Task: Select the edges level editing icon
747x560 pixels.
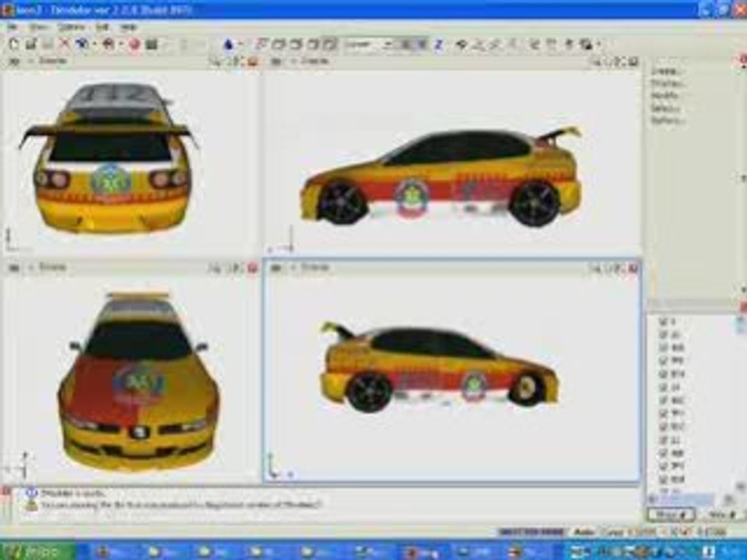Action: (279, 44)
